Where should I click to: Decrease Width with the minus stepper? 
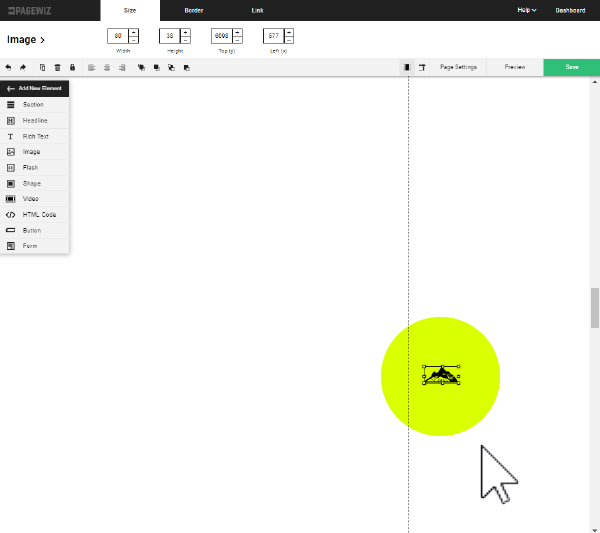(x=134, y=40)
